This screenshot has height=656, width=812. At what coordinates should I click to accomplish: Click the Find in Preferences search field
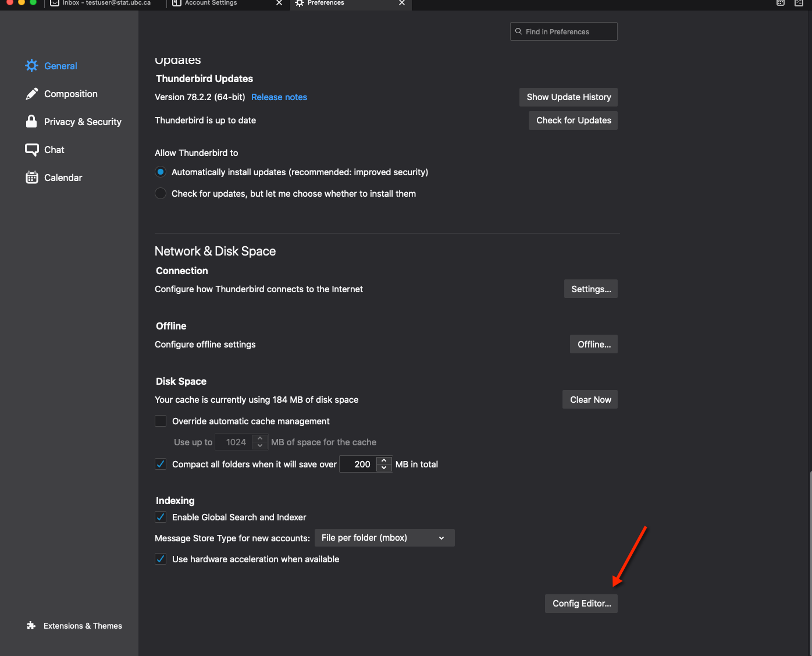[x=564, y=31]
